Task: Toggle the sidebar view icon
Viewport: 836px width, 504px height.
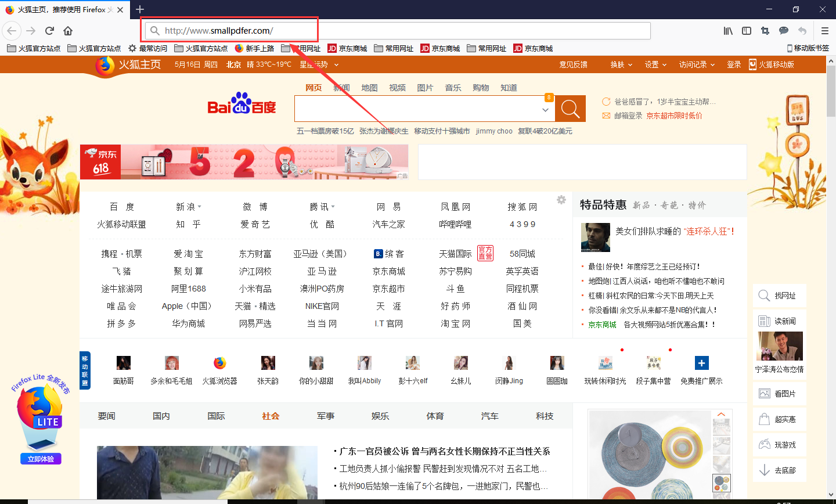Action: [x=747, y=31]
